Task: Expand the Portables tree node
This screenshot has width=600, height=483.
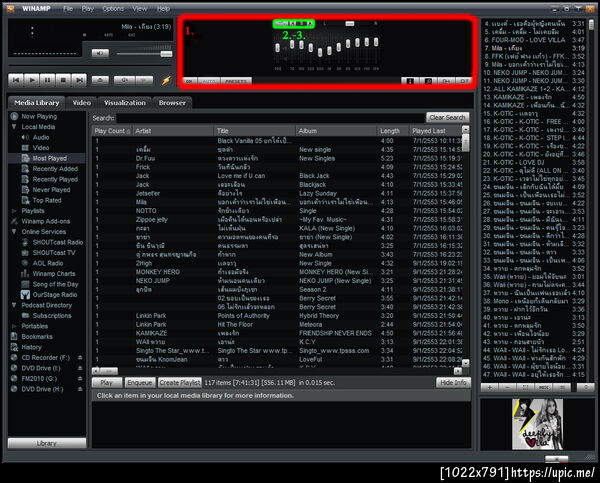Action: click(14, 326)
